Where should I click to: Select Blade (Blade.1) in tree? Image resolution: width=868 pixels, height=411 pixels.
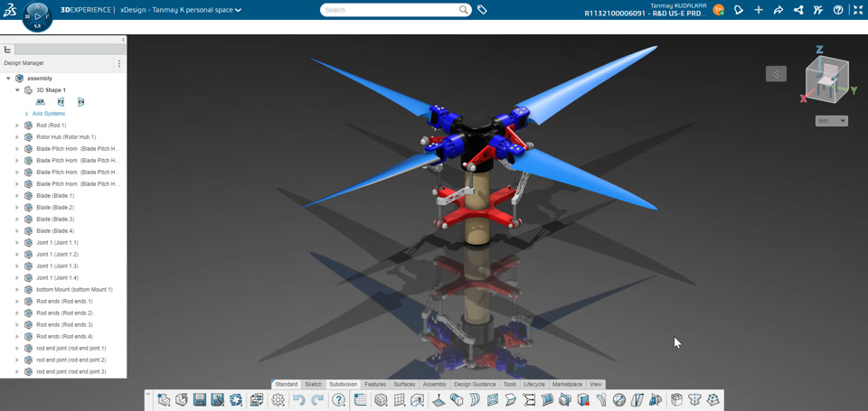pos(55,196)
